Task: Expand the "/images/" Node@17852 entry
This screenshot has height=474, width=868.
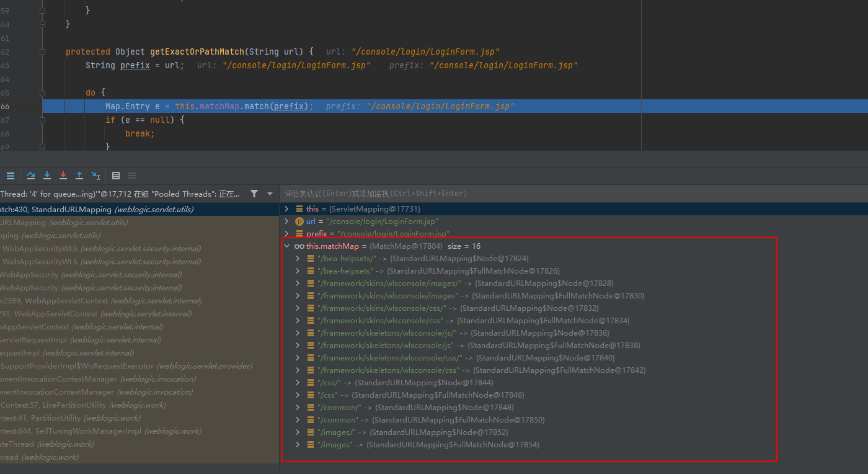Action: click(298, 432)
